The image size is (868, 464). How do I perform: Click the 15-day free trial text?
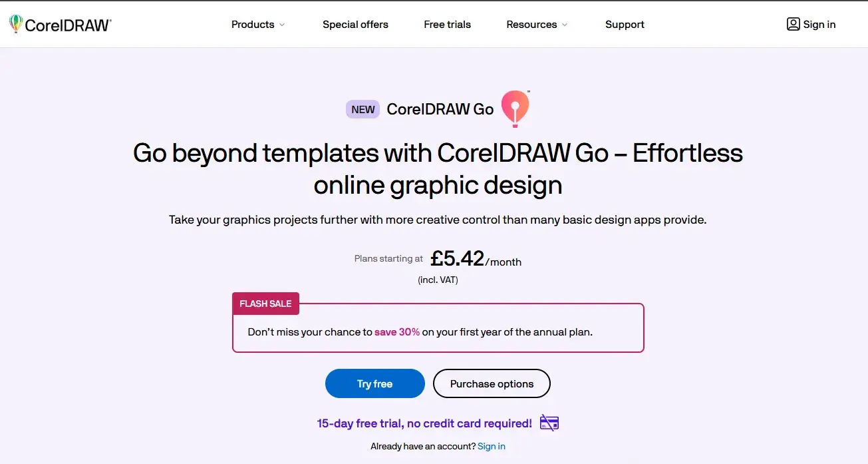pyautogui.click(x=424, y=423)
